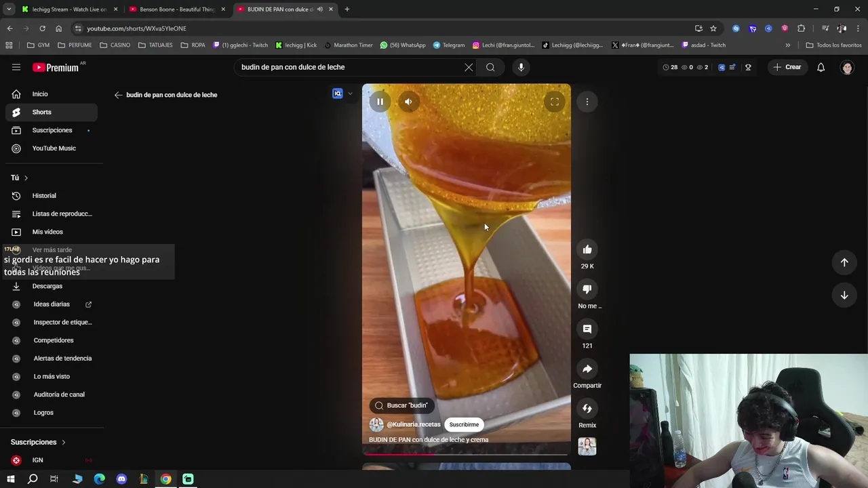
Task: Click the magnifier search button
Action: click(x=490, y=67)
